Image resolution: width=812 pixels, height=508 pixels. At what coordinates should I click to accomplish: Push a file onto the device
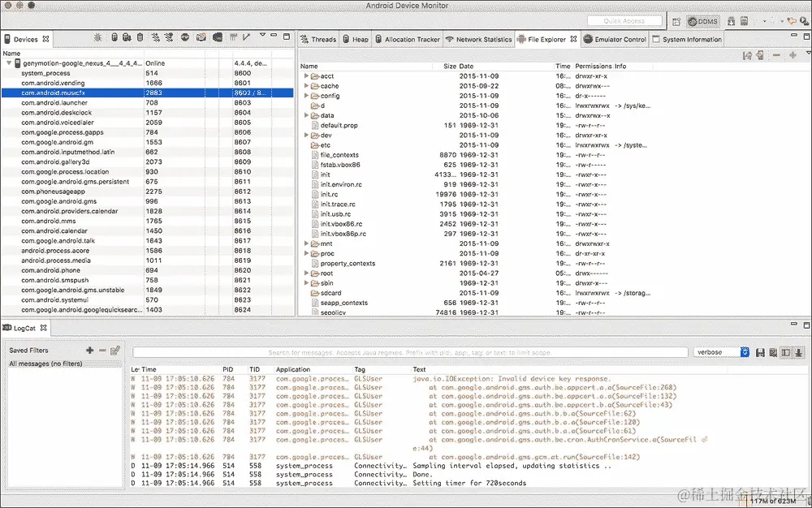click(760, 54)
